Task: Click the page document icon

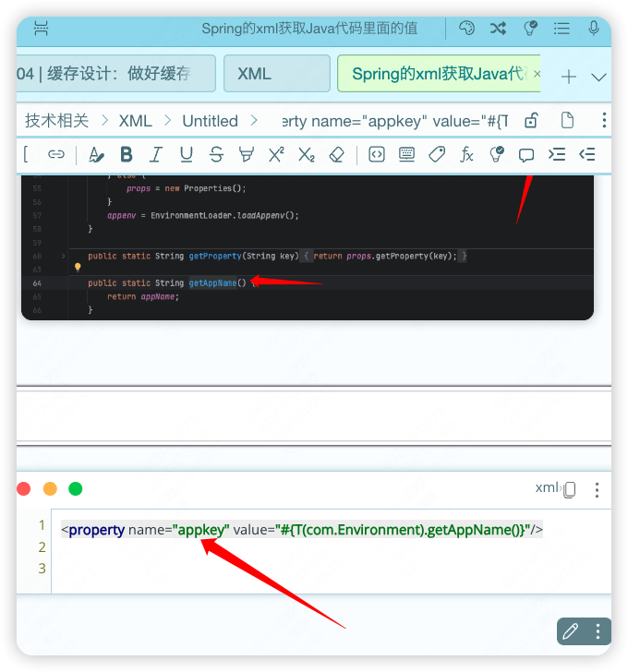Action: coord(567,120)
